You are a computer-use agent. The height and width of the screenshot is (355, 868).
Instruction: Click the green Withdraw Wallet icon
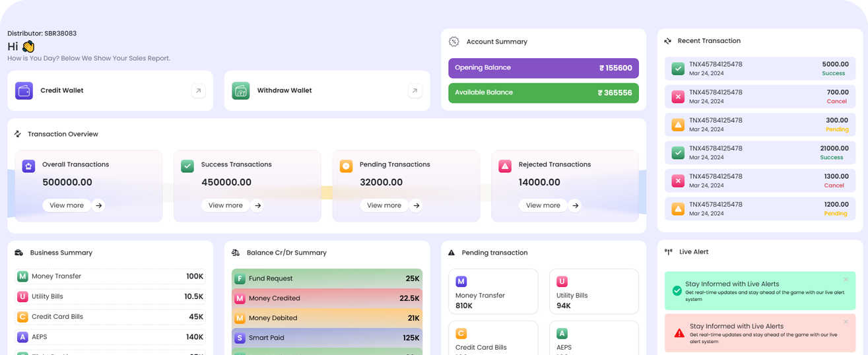pos(241,90)
